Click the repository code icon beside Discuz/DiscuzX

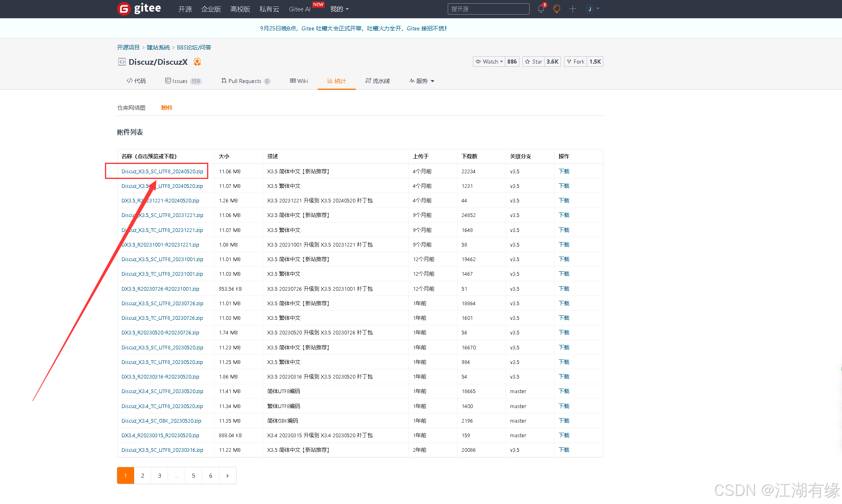click(122, 62)
